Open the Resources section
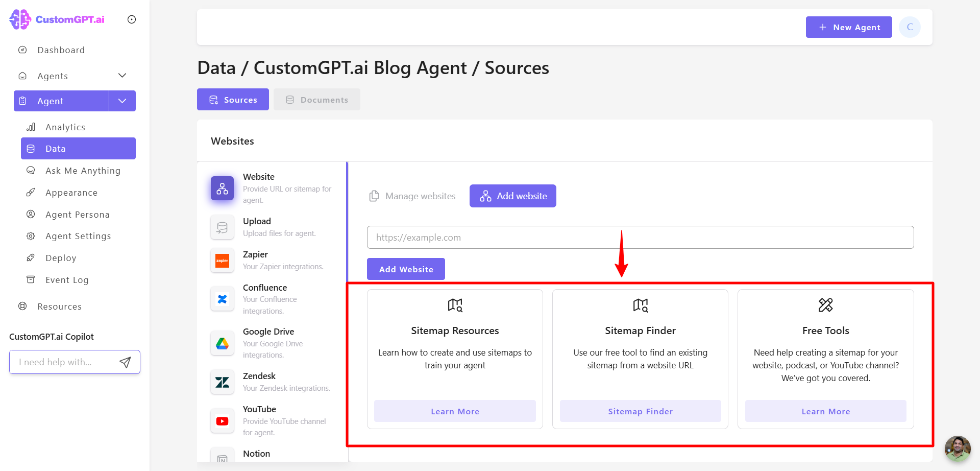Viewport: 980px width, 471px height. coord(59,307)
